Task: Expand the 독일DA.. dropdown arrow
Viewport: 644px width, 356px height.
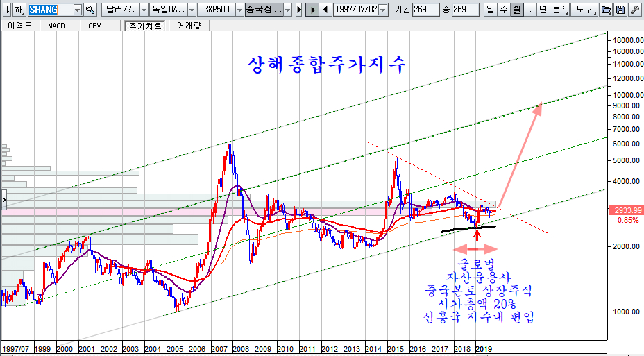Action: (x=192, y=10)
